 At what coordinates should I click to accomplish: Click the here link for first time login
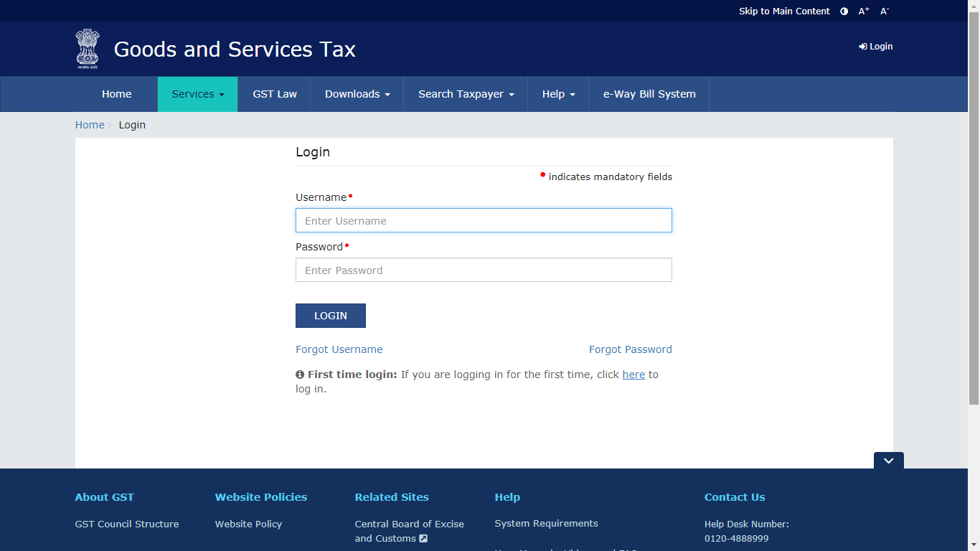(x=633, y=374)
